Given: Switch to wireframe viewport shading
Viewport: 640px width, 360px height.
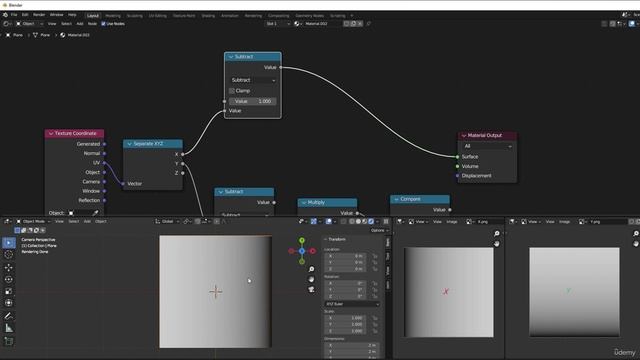Looking at the screenshot, I should [x=352, y=221].
